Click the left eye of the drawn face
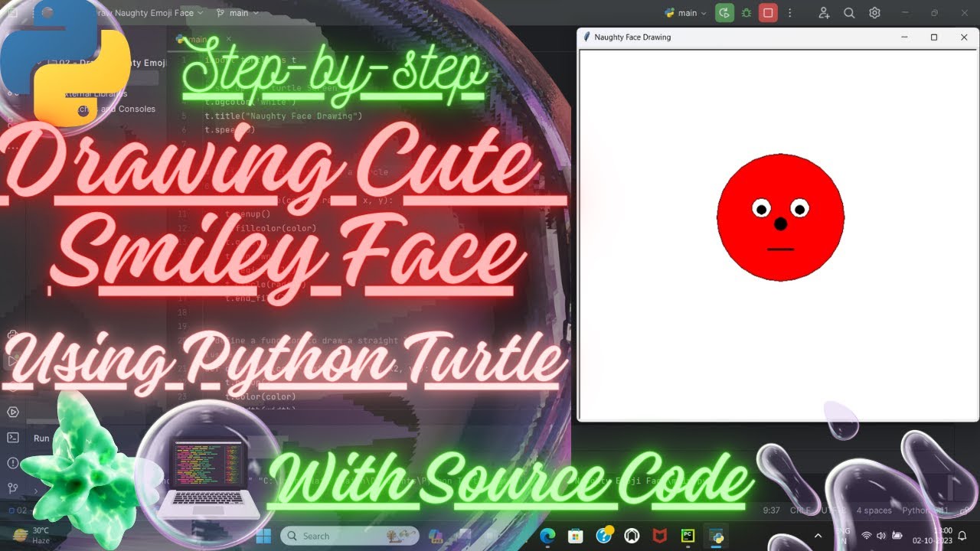 coord(761,208)
